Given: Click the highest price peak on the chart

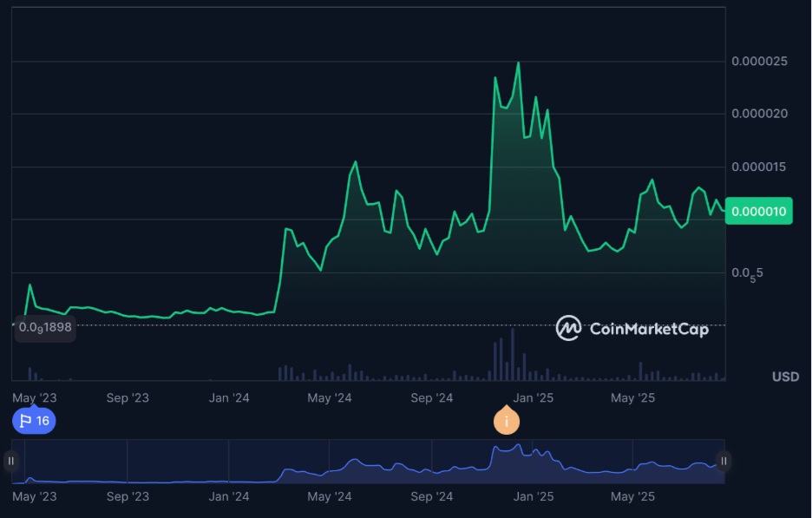Looking at the screenshot, I should click(518, 63).
